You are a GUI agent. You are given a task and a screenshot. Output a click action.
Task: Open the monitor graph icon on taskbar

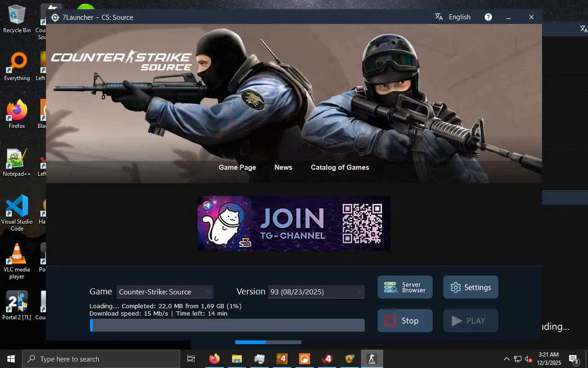point(260,359)
